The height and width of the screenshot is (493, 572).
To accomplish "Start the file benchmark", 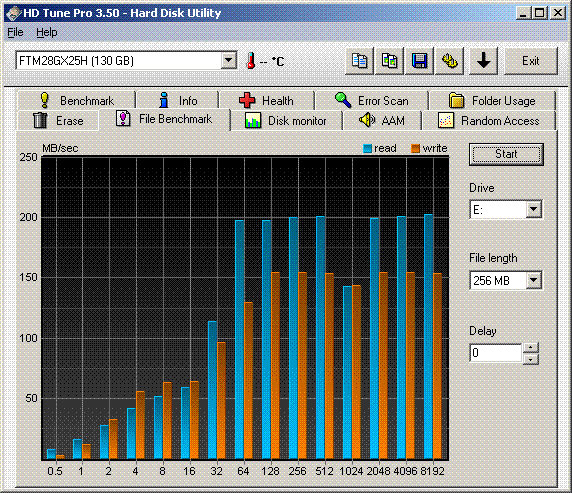I will (x=506, y=154).
